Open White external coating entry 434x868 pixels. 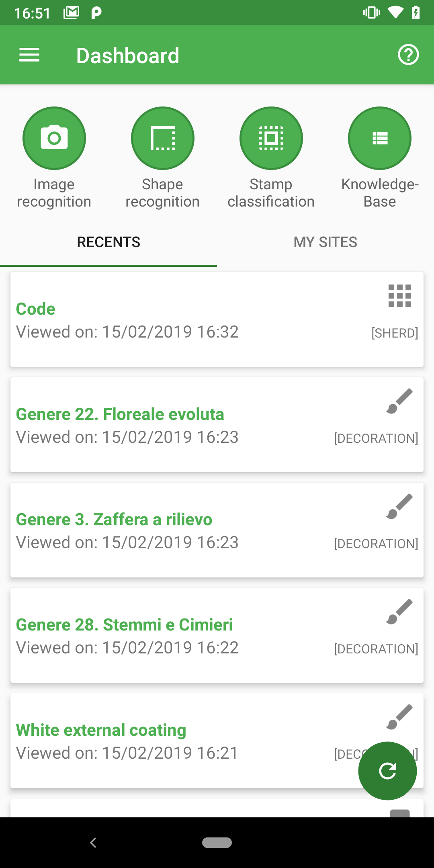[161, 741]
